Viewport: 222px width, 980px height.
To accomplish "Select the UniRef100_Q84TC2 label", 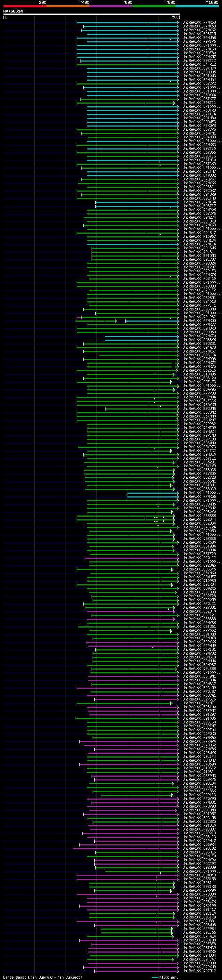I will [199, 451].
